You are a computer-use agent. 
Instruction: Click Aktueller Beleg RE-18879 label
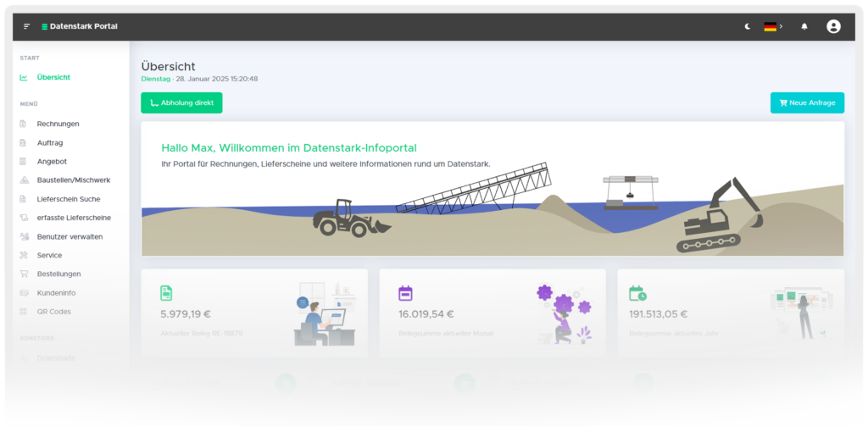click(x=202, y=334)
